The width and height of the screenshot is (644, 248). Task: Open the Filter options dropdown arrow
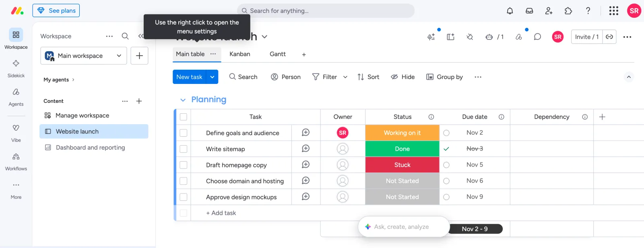coord(345,77)
